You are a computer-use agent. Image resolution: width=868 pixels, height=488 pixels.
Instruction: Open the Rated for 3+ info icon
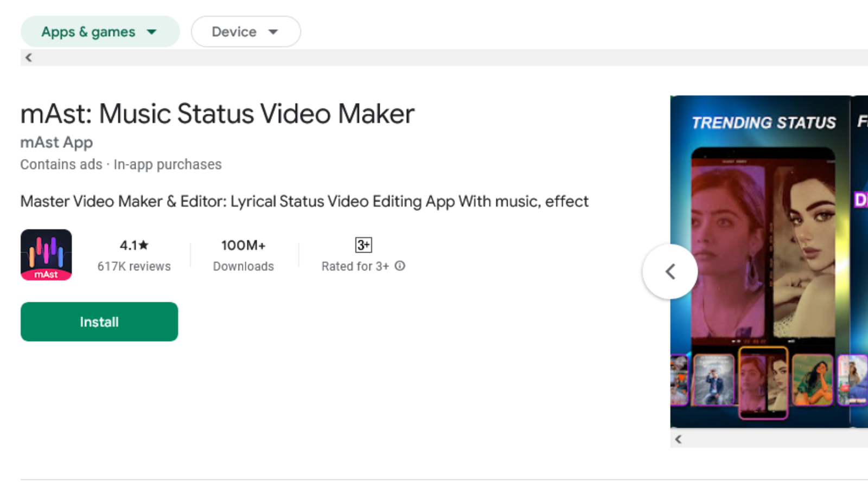pos(400,266)
